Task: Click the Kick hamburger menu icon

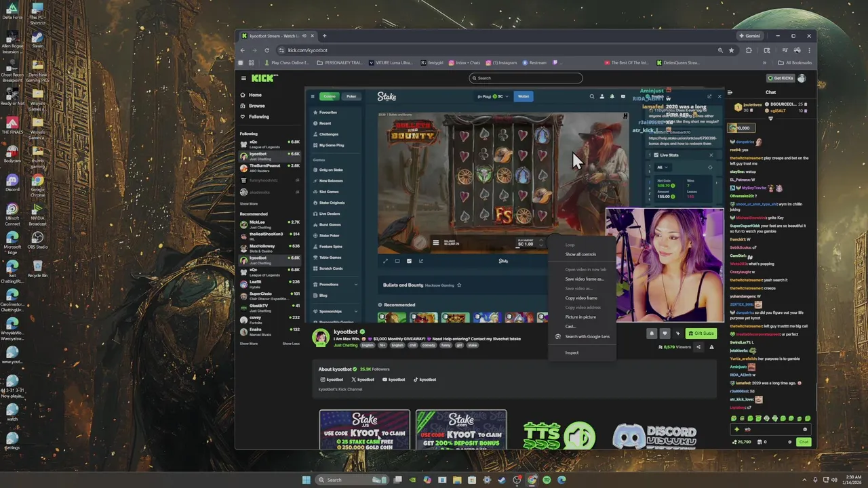Action: click(243, 78)
